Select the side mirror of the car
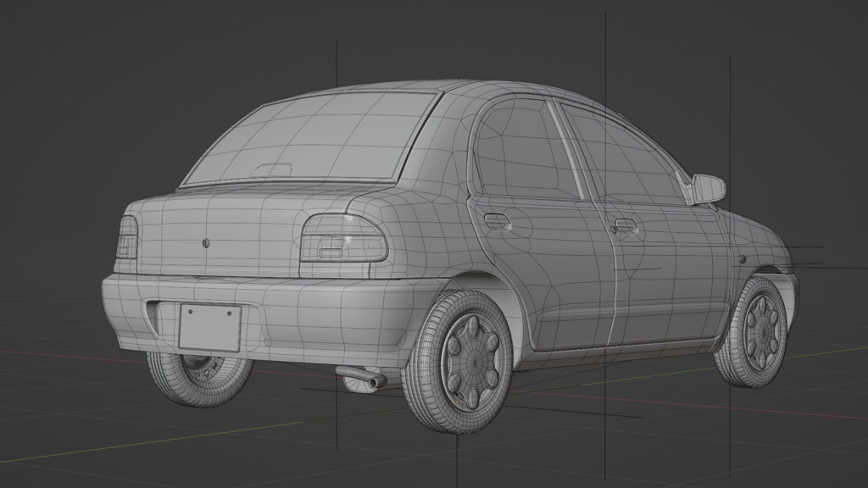Viewport: 868px width, 488px height. pyautogui.click(x=708, y=189)
